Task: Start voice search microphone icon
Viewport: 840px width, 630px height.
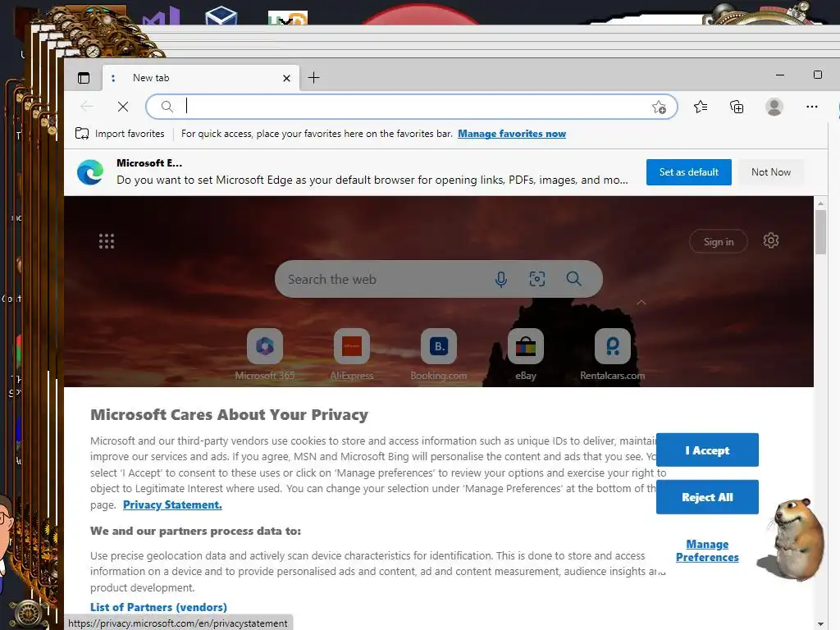Action: 501,279
